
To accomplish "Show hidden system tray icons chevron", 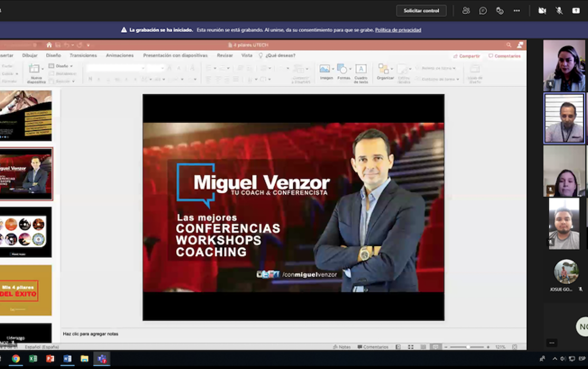I will coord(555,358).
